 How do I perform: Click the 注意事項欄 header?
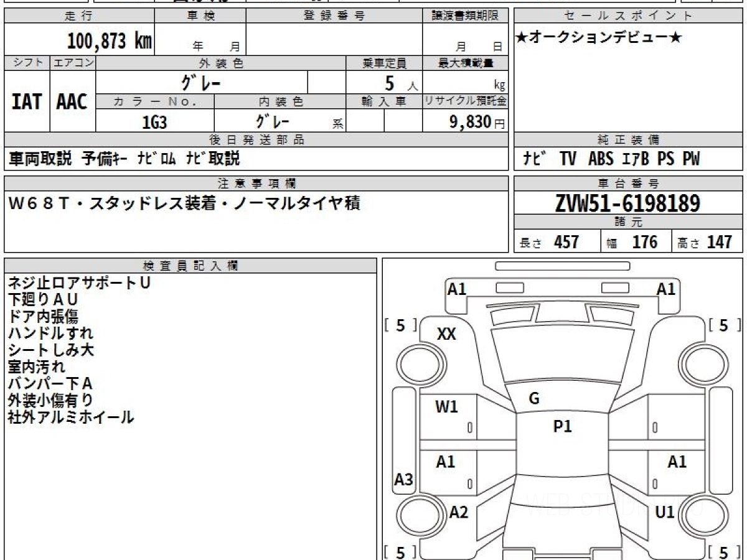coord(256,184)
